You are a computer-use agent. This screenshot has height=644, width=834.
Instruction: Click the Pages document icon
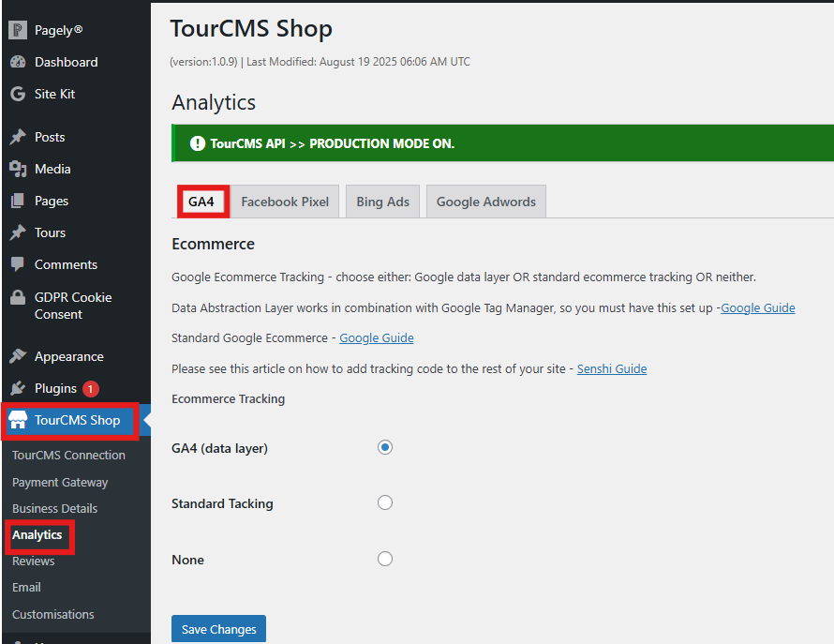18,201
